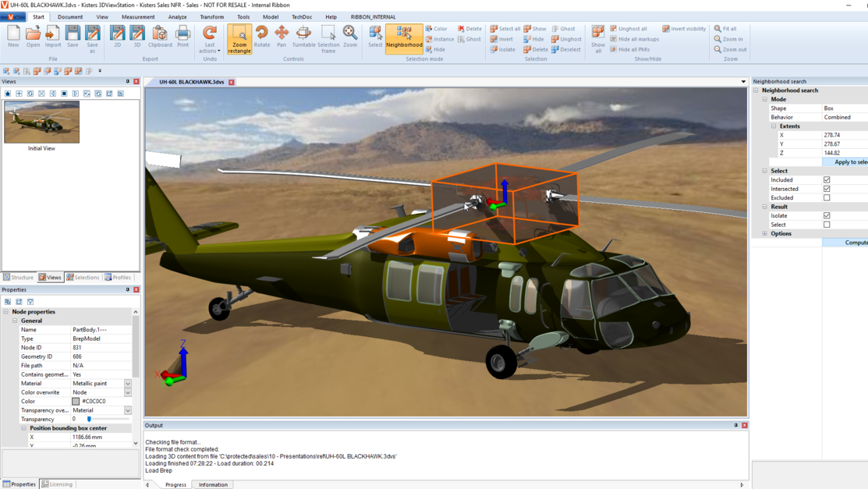Click Apply to selection button
Screen dimensions: 868x489
pos(845,162)
